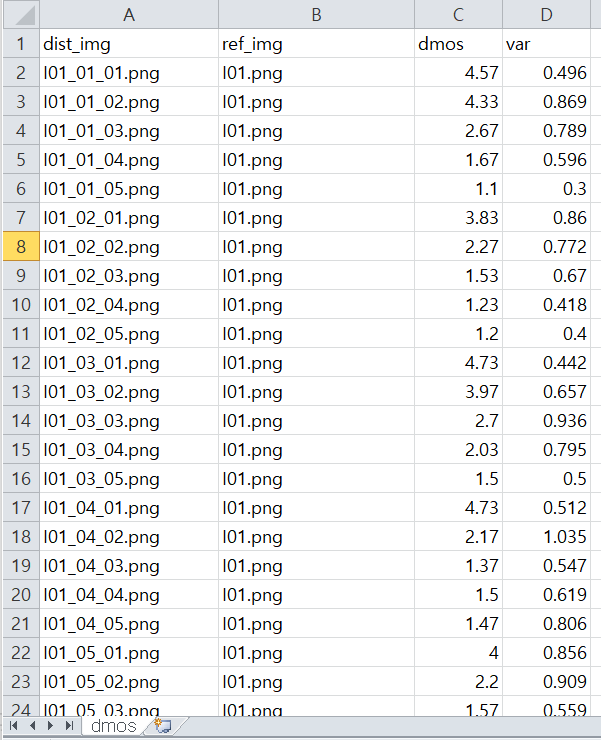Select cell I01_02_04.png
This screenshot has height=740, width=601.
click(x=129, y=304)
